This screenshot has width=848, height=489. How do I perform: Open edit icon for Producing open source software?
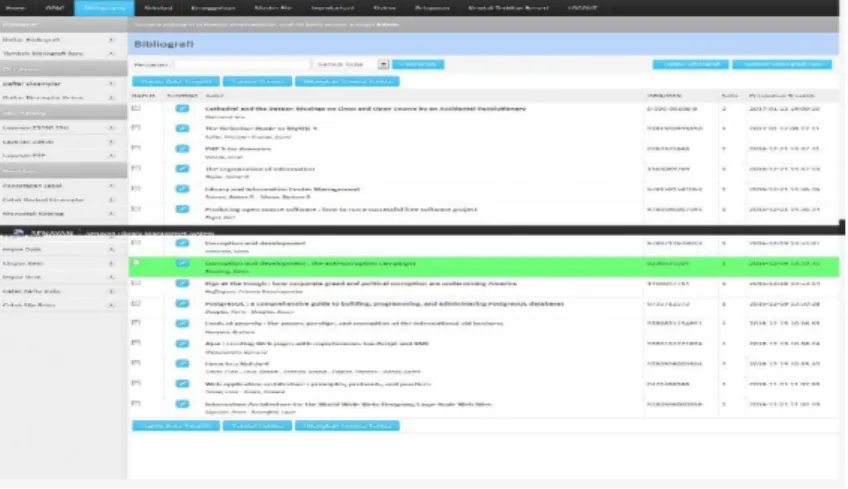182,209
